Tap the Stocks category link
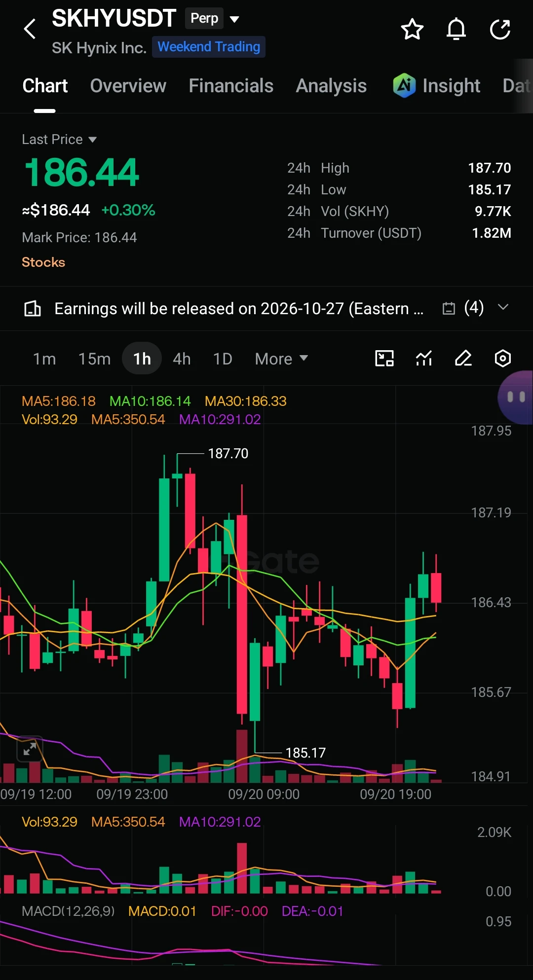The width and height of the screenshot is (533, 980). point(43,262)
